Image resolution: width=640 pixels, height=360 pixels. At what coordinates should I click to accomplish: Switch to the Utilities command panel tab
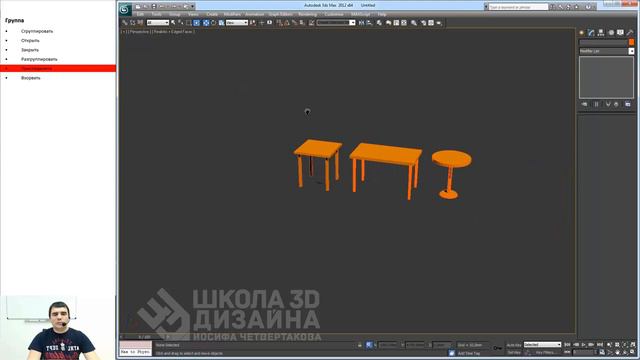630,33
